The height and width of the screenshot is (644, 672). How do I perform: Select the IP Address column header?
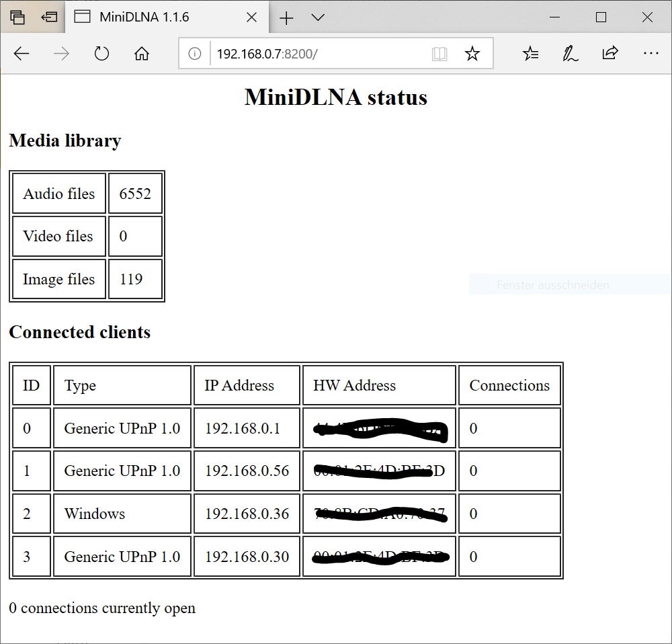(239, 385)
